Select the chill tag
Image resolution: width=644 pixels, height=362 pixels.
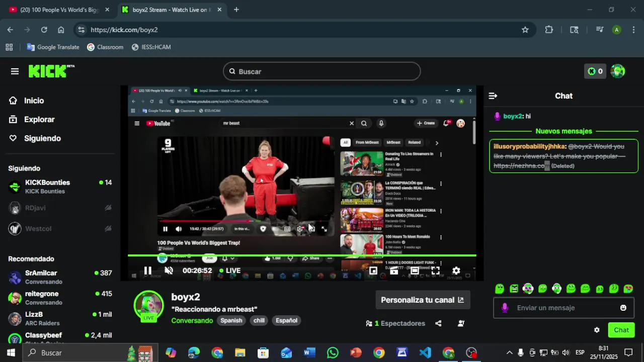259,320
